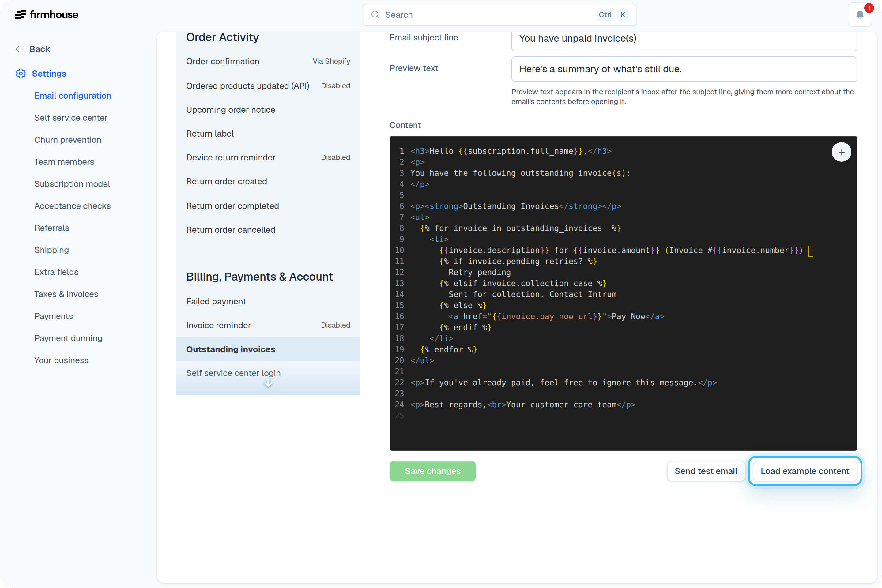Click code line 24 Best regards paragraph
Viewport: 882px width, 588px height.
click(x=523, y=405)
